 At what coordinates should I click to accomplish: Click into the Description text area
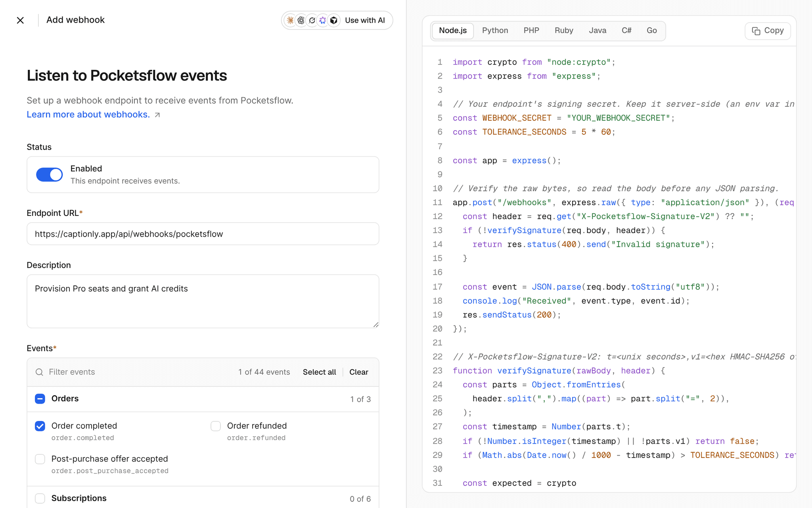(203, 301)
